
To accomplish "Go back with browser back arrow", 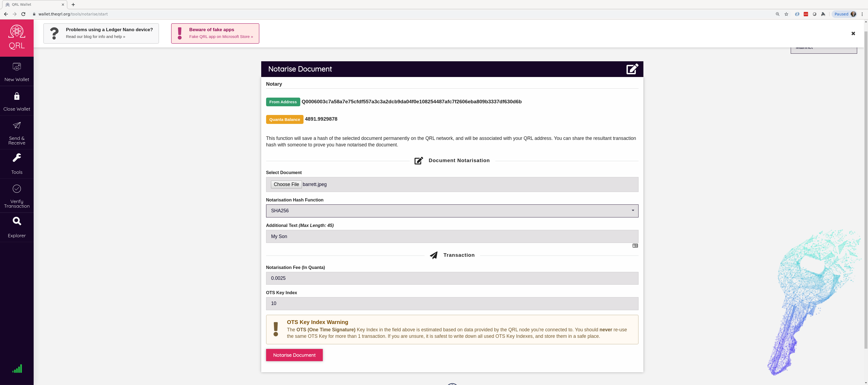I will pyautogui.click(x=6, y=14).
